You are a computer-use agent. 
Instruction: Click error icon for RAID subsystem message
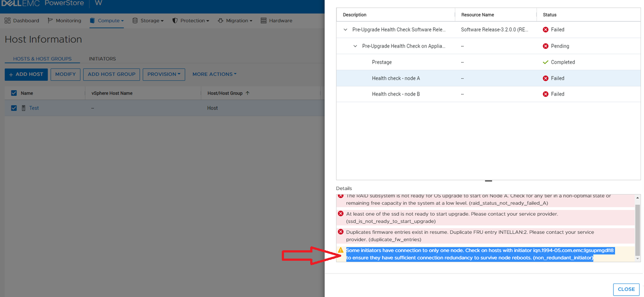pos(341,196)
